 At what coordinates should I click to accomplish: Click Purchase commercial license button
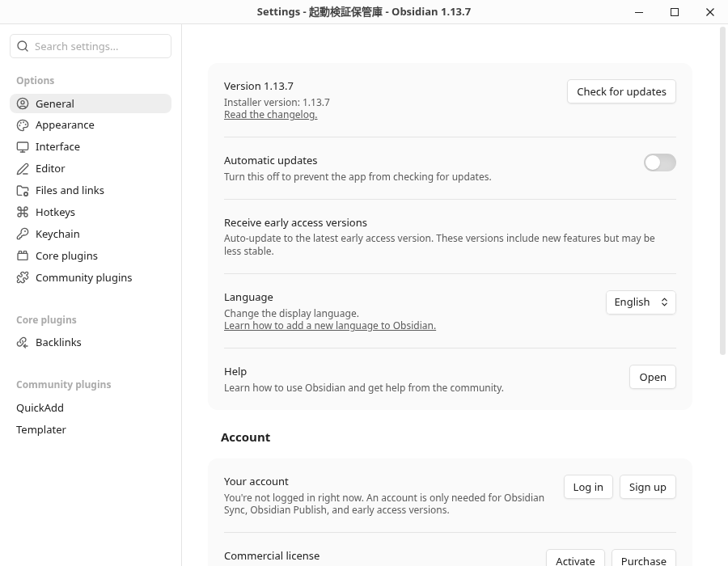644,559
